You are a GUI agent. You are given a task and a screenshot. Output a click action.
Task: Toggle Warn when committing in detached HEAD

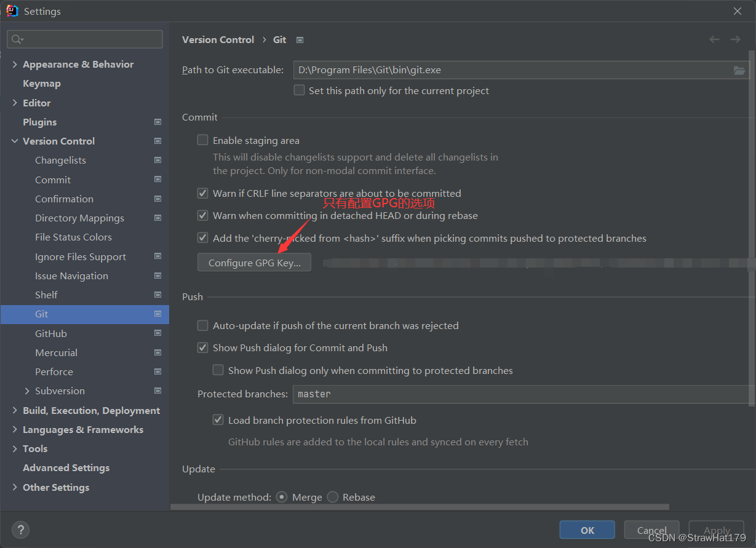pos(202,215)
